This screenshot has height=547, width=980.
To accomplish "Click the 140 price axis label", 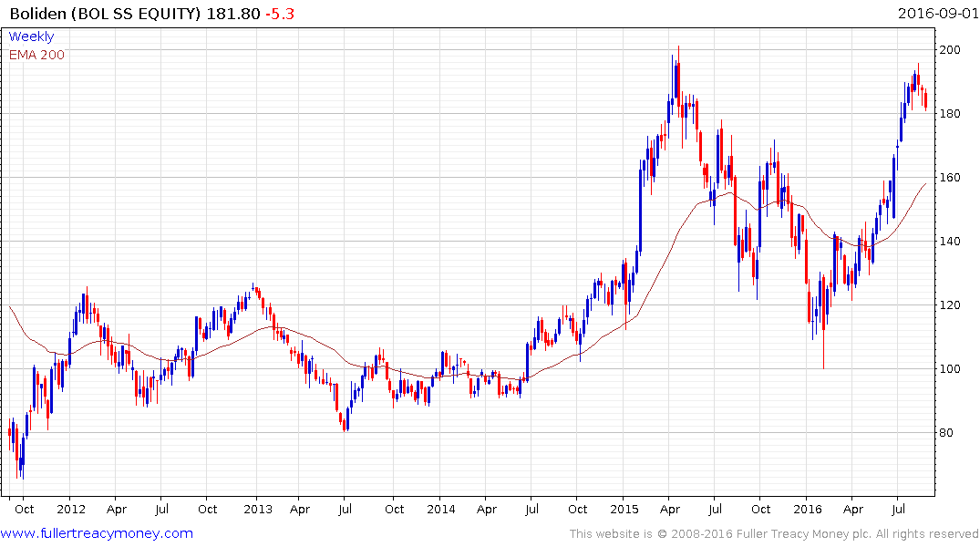I will click(x=950, y=242).
